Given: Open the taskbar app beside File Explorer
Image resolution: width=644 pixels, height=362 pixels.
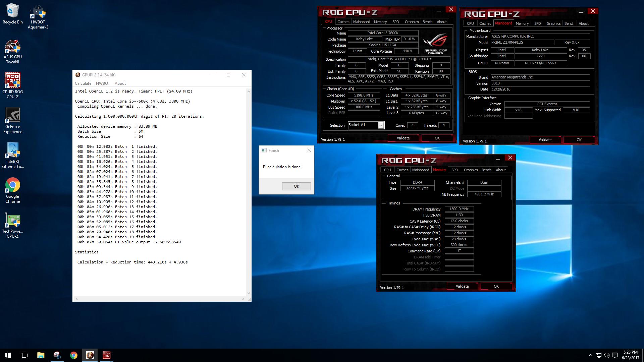Looking at the screenshot, I should coord(57,355).
